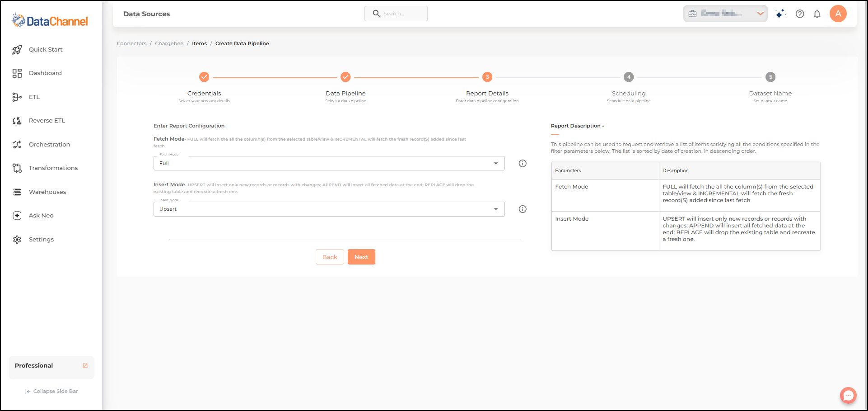This screenshot has height=411, width=868.
Task: Click the Insert Mode table cell
Action: (x=605, y=231)
